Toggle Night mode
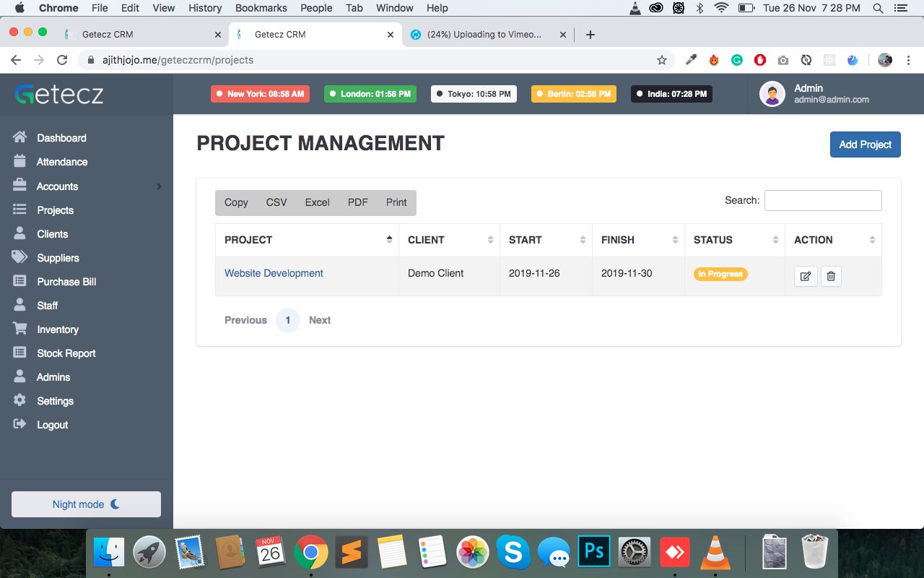The width and height of the screenshot is (924, 578). click(x=86, y=504)
